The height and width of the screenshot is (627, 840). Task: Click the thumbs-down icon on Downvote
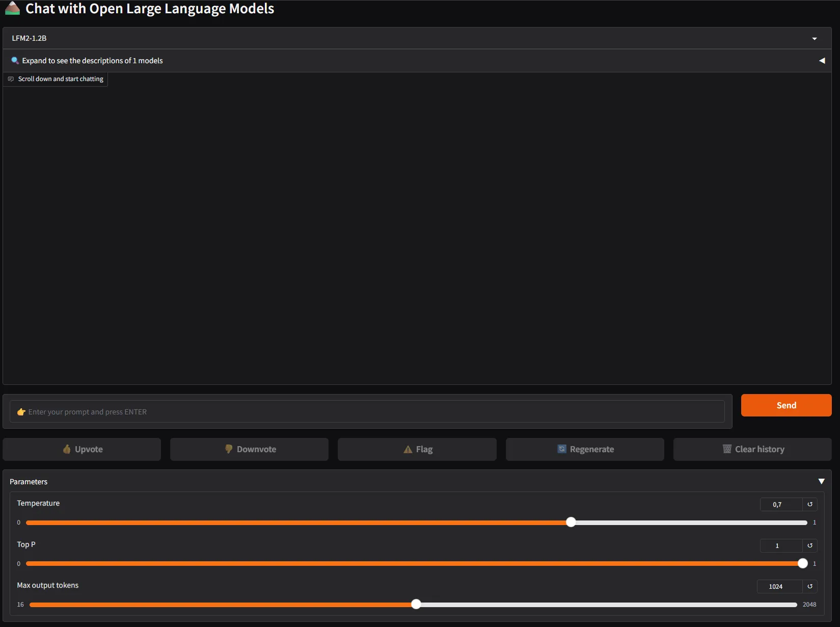(228, 449)
